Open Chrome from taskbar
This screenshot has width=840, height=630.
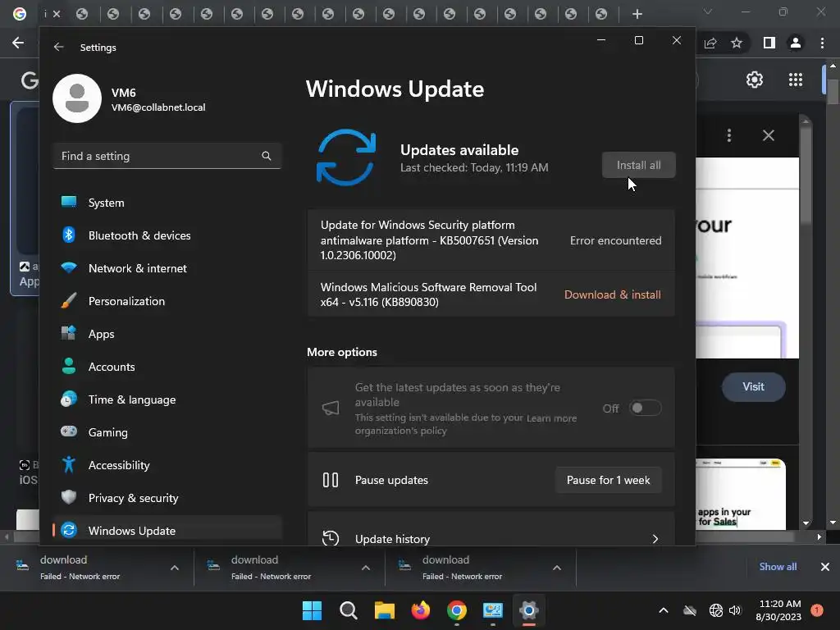pos(456,610)
